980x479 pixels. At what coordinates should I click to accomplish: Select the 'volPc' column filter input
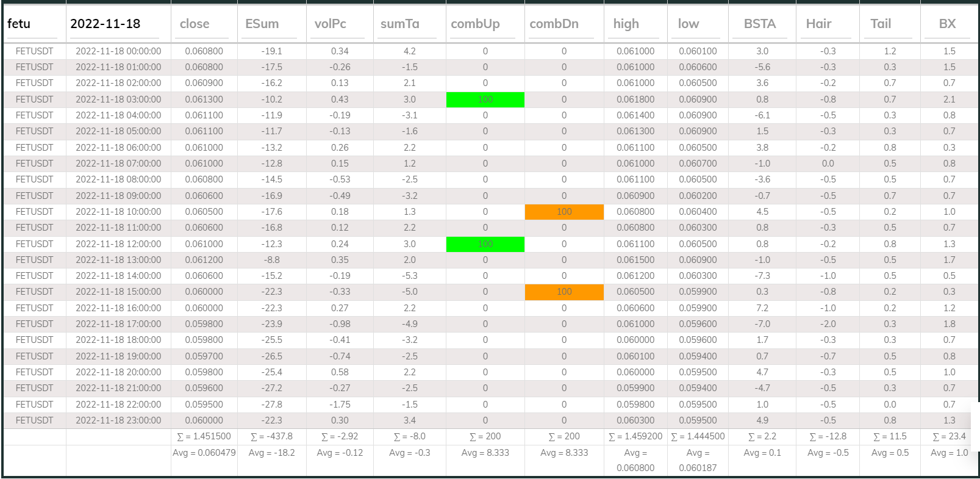pyautogui.click(x=337, y=24)
